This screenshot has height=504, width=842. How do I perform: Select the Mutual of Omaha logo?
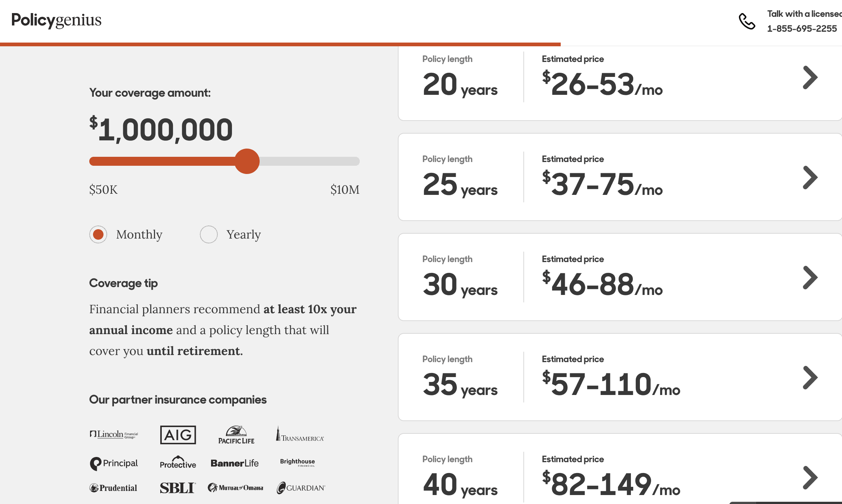[x=235, y=487]
